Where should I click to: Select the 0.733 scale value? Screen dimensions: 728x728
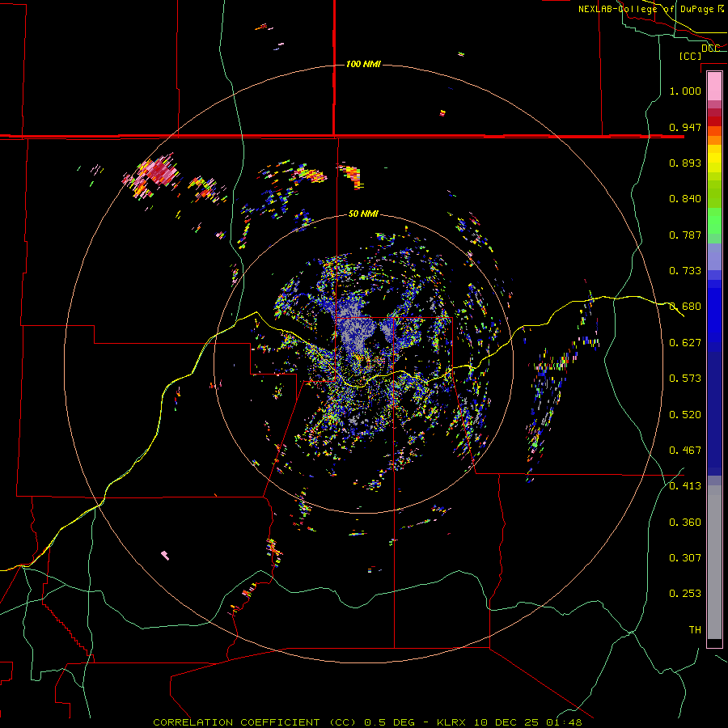685,271
